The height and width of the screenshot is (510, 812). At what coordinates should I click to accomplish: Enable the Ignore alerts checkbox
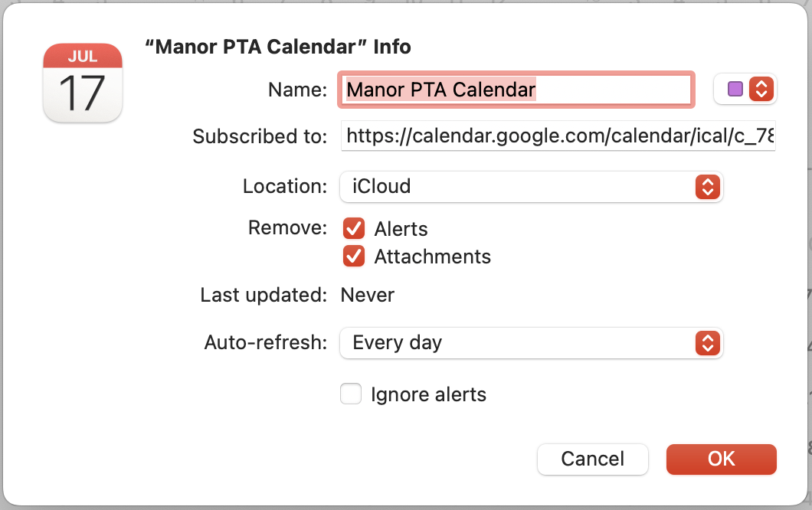(351, 394)
